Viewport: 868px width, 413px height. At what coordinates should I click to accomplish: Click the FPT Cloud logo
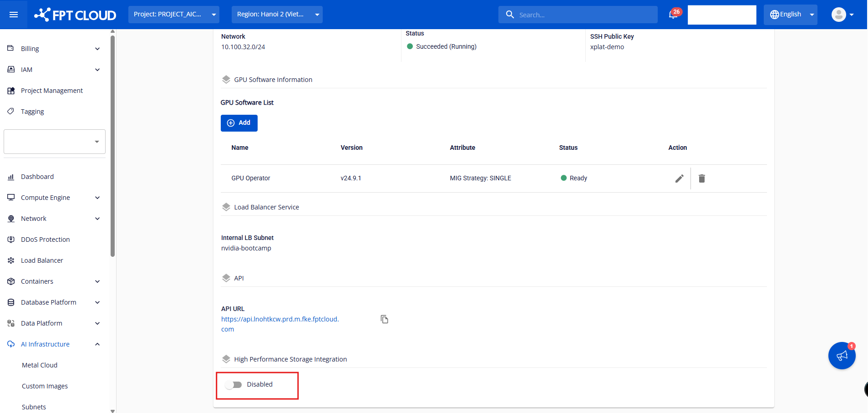(75, 15)
